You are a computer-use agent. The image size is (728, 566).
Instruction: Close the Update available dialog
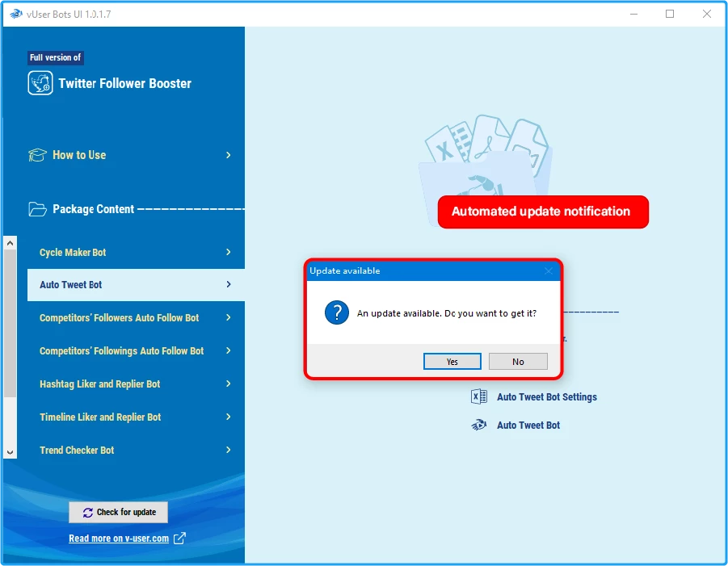tap(549, 271)
